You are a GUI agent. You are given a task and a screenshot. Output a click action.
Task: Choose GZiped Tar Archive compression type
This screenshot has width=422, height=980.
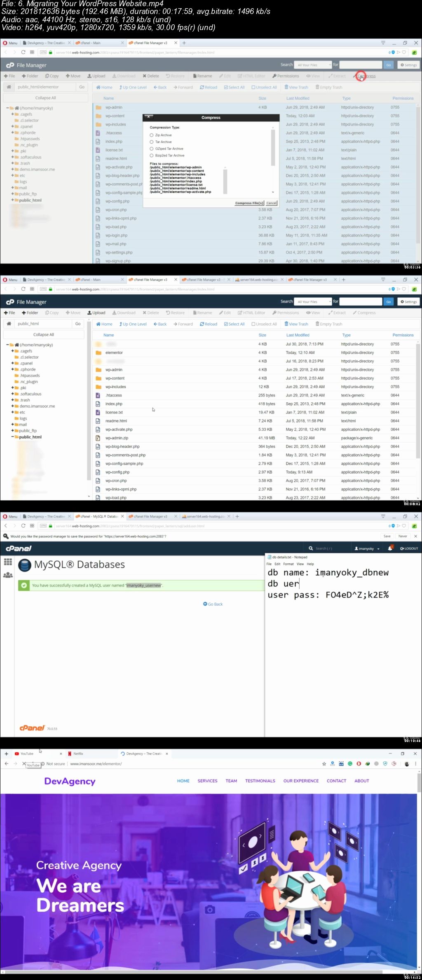click(152, 149)
